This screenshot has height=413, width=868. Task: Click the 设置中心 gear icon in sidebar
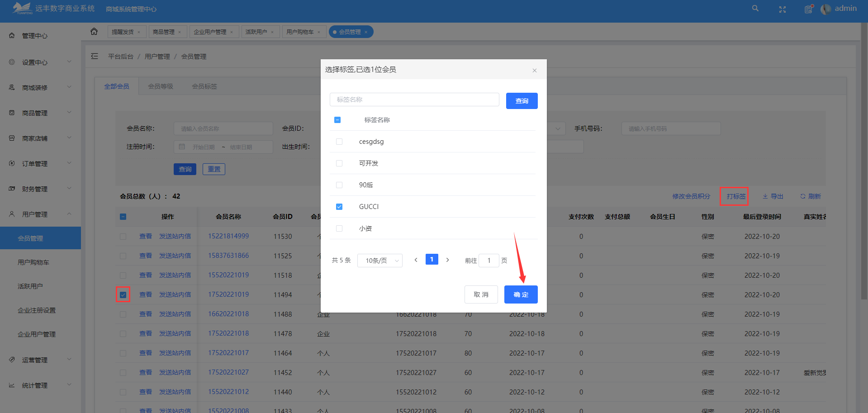(x=12, y=62)
